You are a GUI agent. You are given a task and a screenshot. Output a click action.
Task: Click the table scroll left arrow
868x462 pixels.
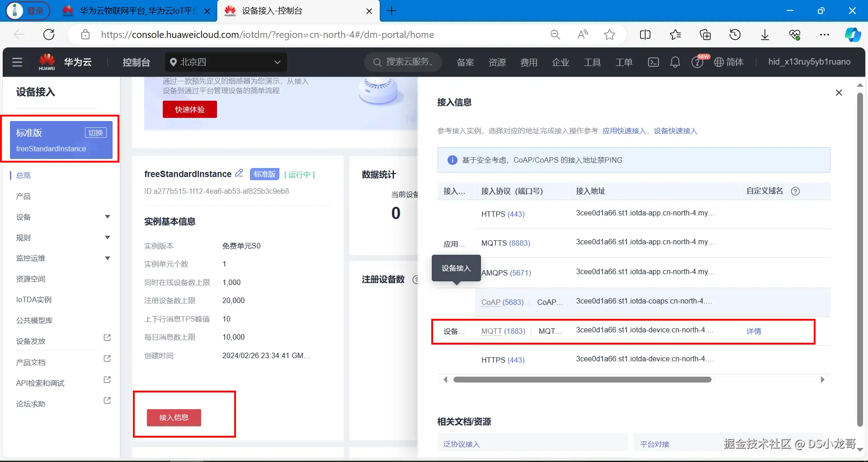point(445,380)
